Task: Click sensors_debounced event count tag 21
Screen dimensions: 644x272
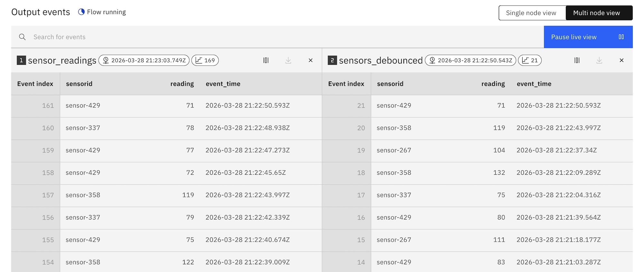Action: 530,60
